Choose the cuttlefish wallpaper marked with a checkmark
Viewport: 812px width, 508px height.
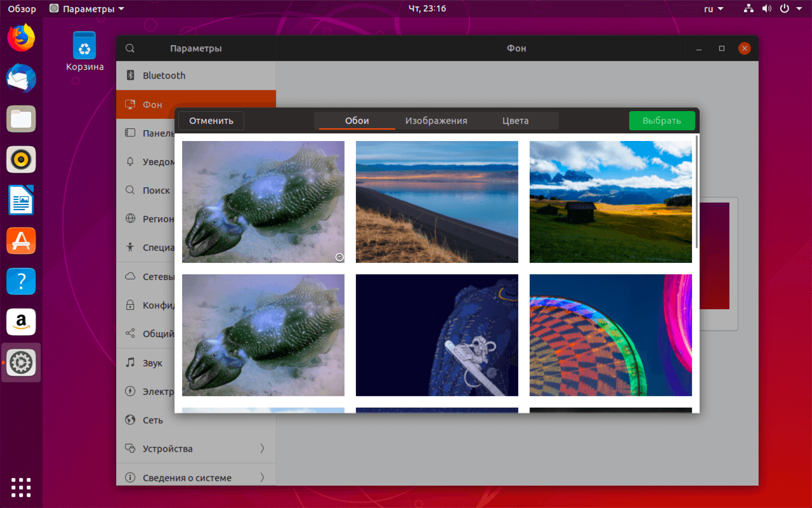coord(263,202)
